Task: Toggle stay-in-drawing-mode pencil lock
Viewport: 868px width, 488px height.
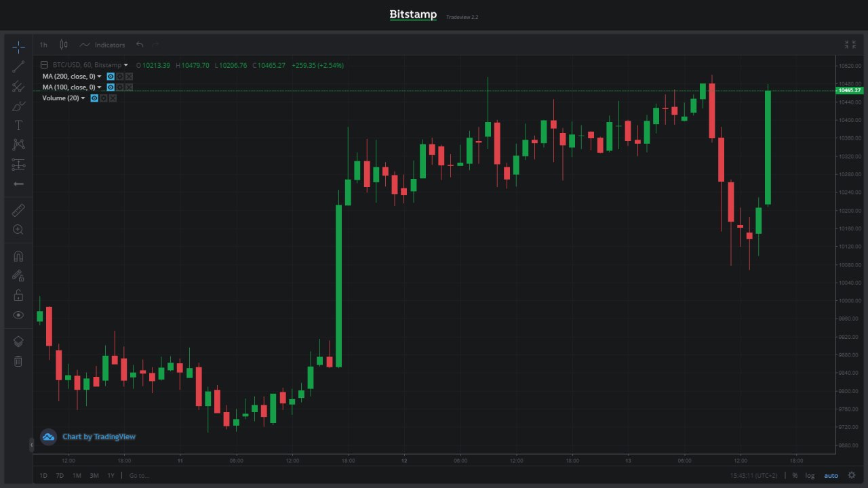Action: pos(18,276)
